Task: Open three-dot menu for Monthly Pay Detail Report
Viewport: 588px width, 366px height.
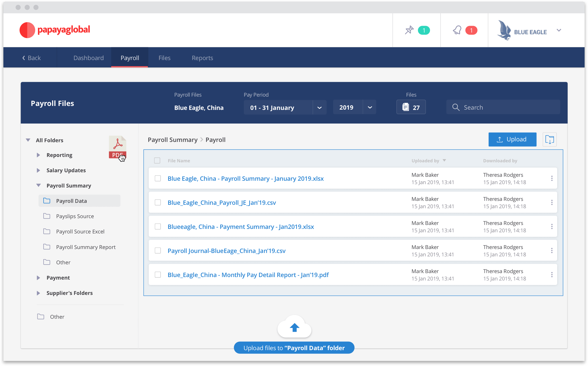Action: (551, 274)
